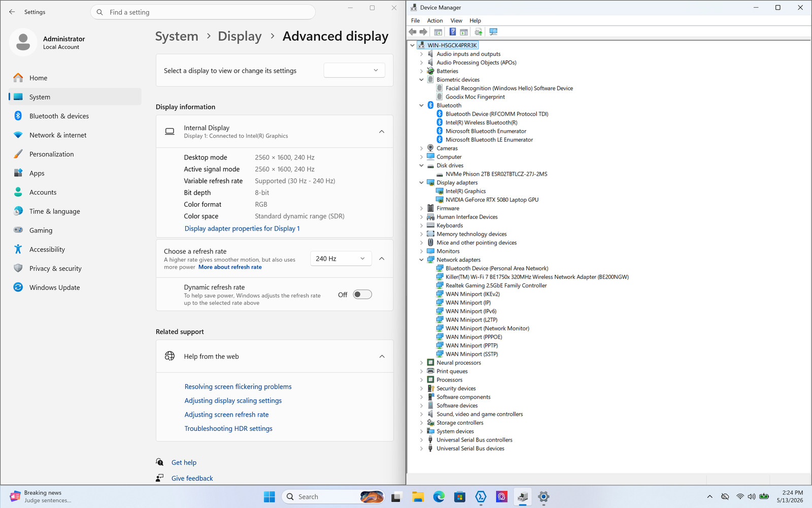Viewport: 812px width, 508px height.
Task: Collapse the Bluetooth tree node
Action: coord(421,106)
